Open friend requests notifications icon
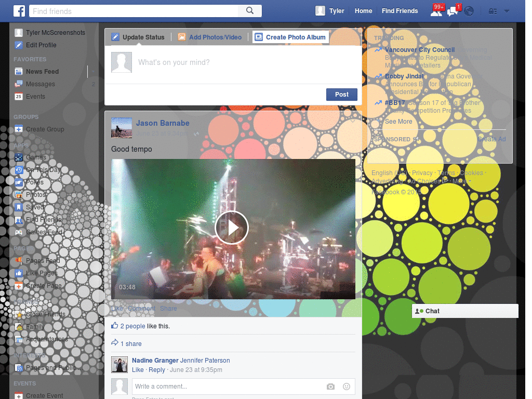This screenshot has width=532, height=399. click(x=436, y=11)
